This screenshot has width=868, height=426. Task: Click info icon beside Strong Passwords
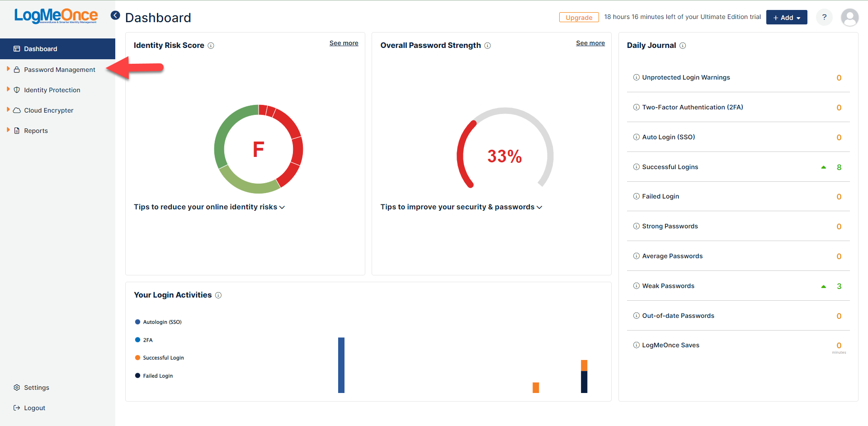[x=637, y=226]
